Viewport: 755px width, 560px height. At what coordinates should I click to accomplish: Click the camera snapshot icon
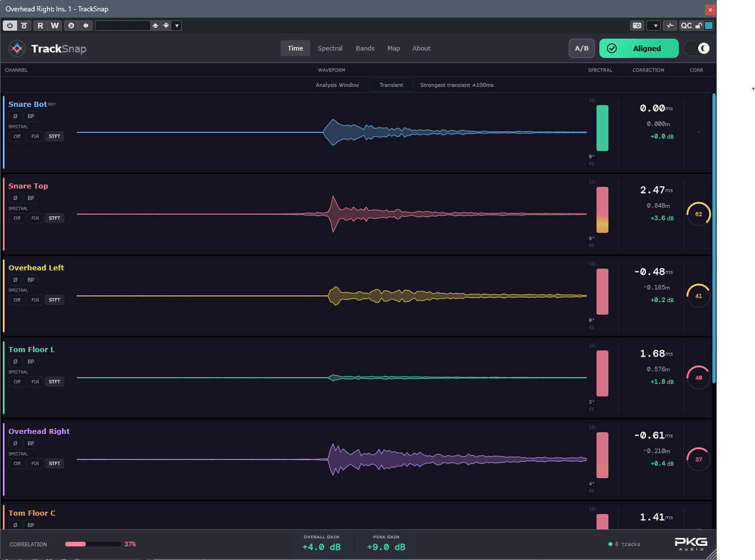(637, 26)
